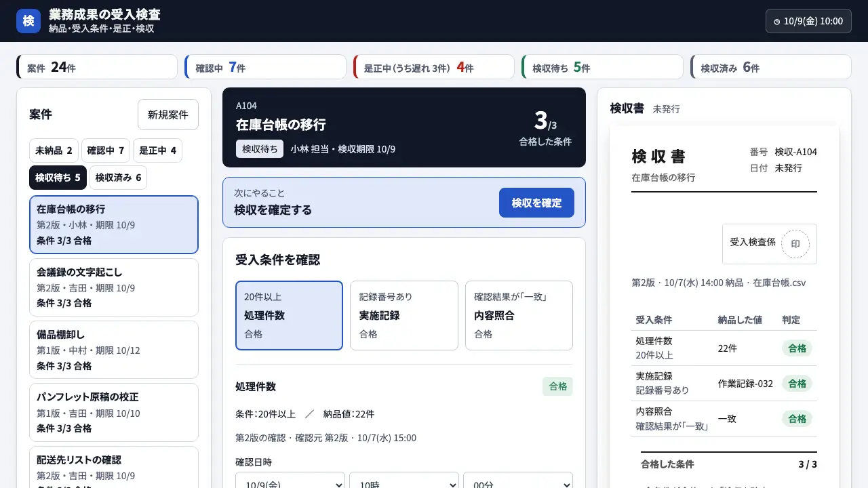Click the 小林 担当・検収期限 10/9 text

[342, 149]
